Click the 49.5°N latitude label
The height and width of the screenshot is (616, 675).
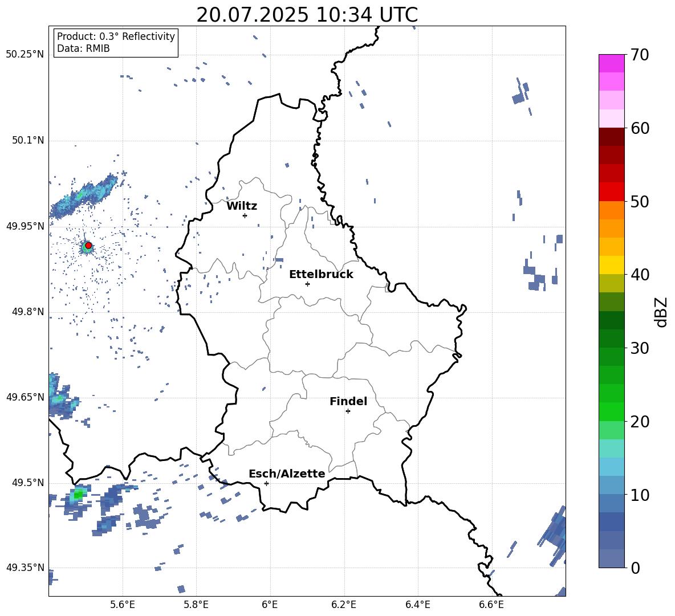pos(28,483)
